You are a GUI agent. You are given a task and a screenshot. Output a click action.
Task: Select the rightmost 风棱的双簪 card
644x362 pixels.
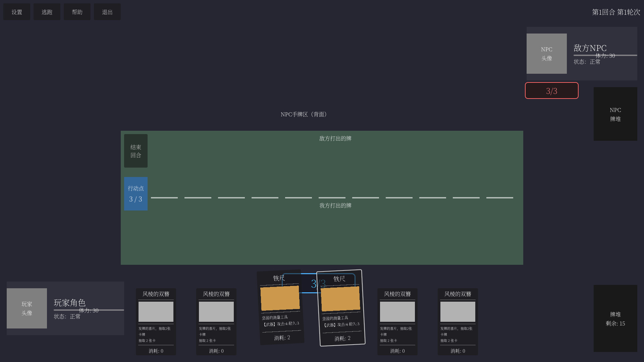458,321
